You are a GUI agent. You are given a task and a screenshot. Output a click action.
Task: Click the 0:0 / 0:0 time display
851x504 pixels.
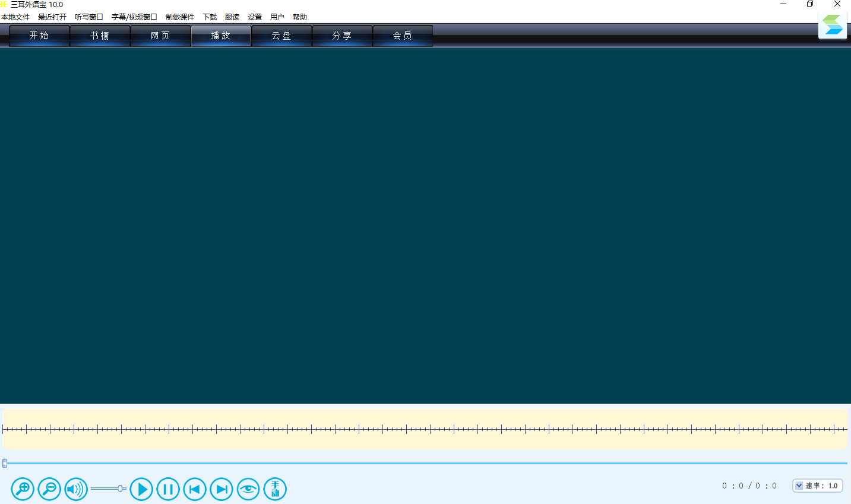tap(749, 486)
